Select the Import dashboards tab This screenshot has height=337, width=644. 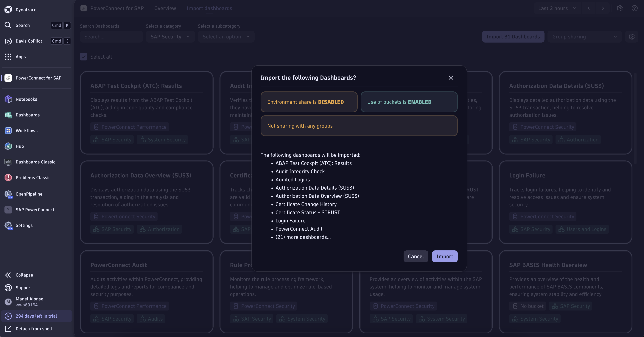click(x=209, y=8)
